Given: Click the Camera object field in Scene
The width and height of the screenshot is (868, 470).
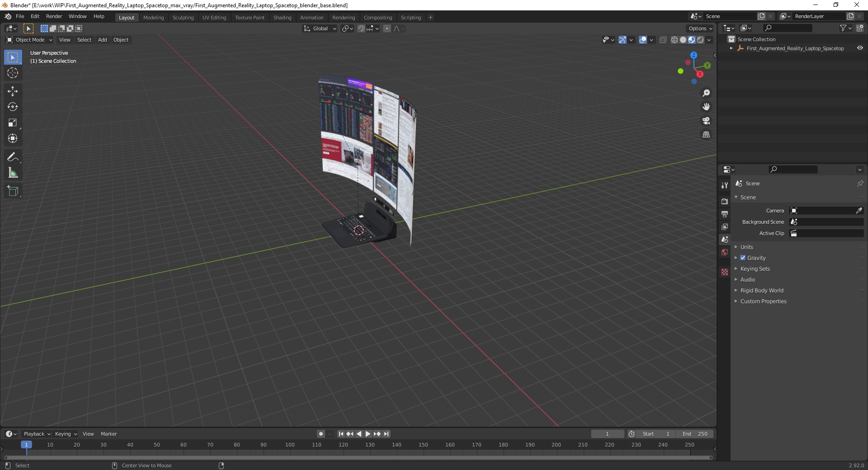Looking at the screenshot, I should click(x=826, y=211).
